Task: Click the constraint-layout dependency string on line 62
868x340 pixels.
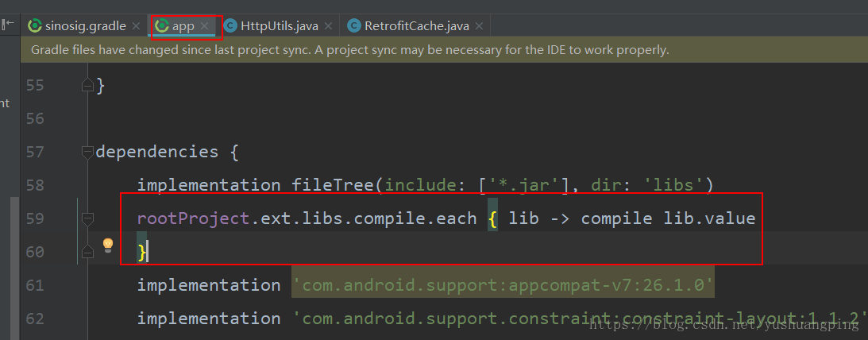Action: tap(580, 319)
